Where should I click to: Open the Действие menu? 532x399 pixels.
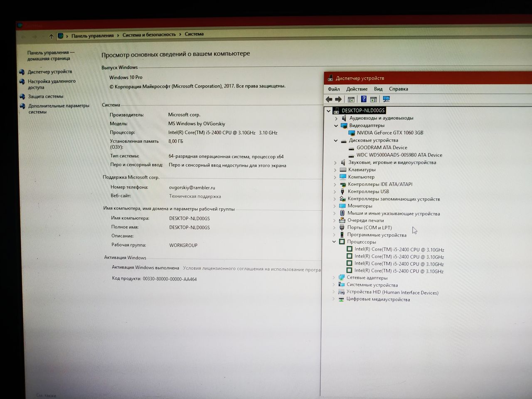pyautogui.click(x=357, y=89)
